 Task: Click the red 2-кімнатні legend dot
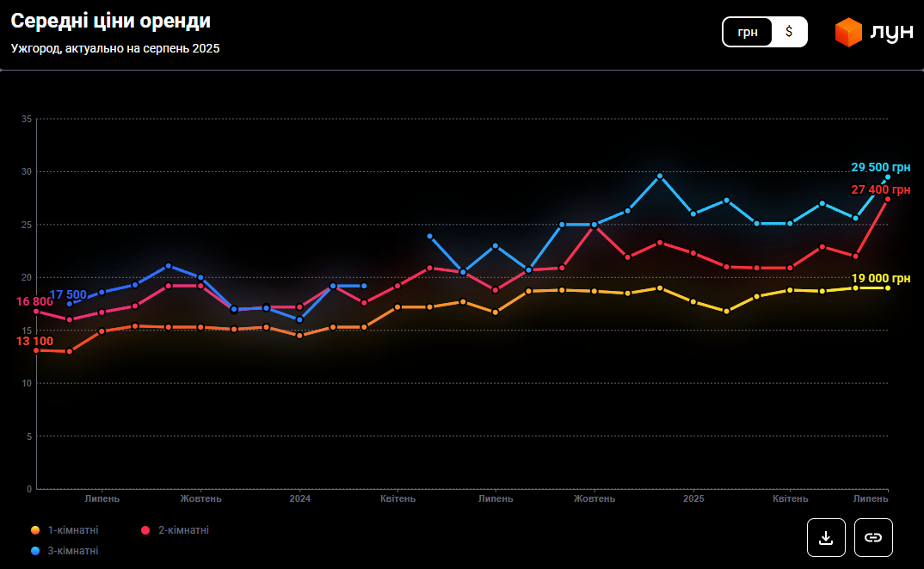[x=145, y=530]
